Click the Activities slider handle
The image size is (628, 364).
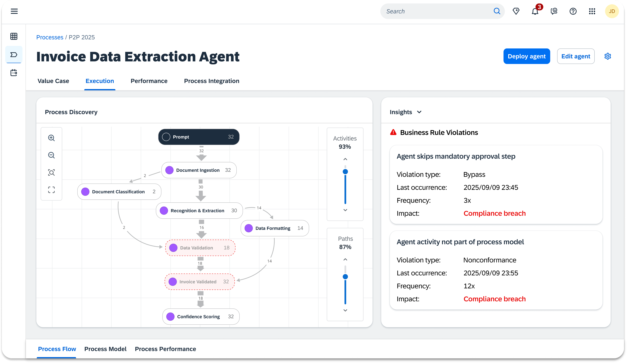pos(345,172)
